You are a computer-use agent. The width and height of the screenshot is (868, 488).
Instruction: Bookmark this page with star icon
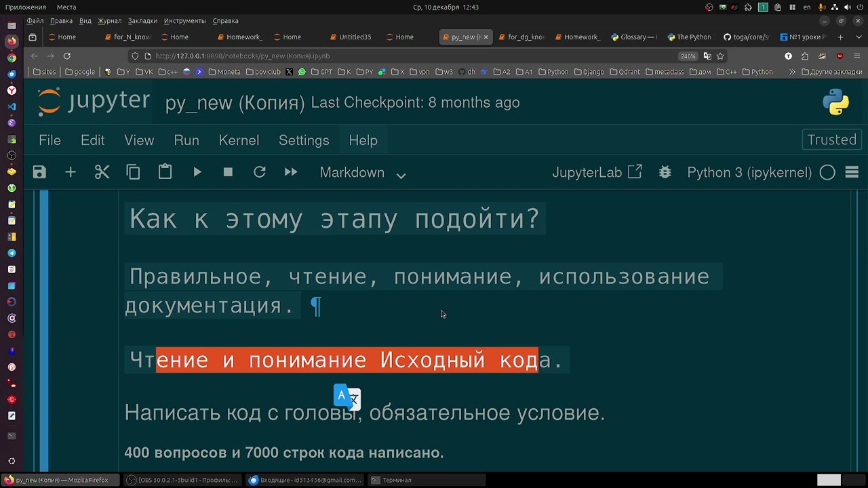[720, 56]
